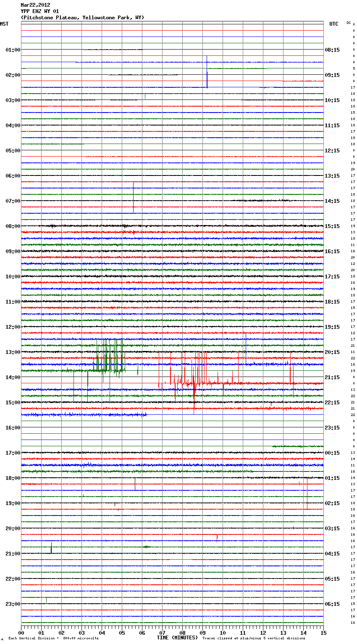Viewport: 357px width, 644px height.
Task: Click the traces clipped footer note
Action: coord(254,639)
